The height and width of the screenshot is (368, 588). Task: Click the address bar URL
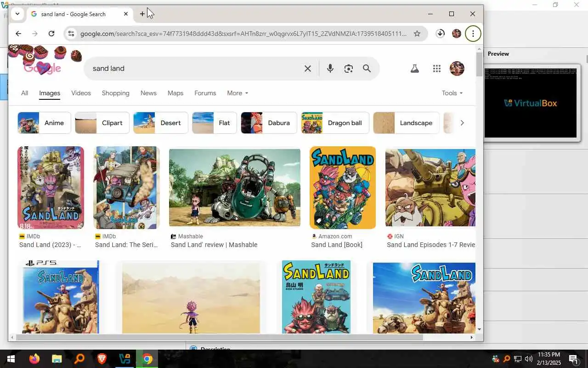[243, 34]
